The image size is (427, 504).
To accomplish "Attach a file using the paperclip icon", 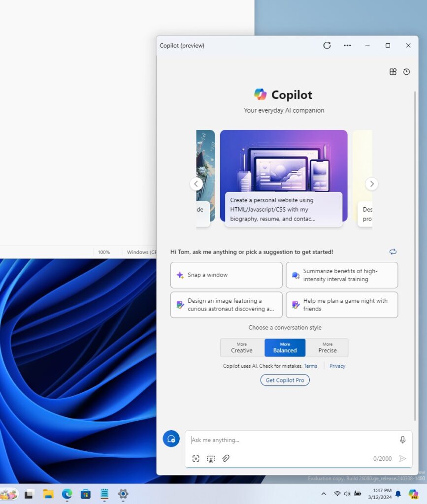I will click(226, 458).
